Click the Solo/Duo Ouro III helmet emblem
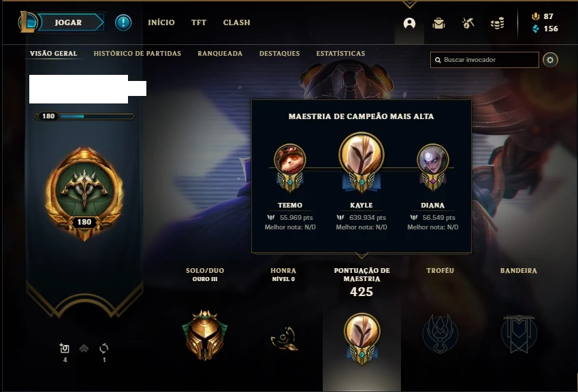578x392 pixels. click(x=205, y=335)
